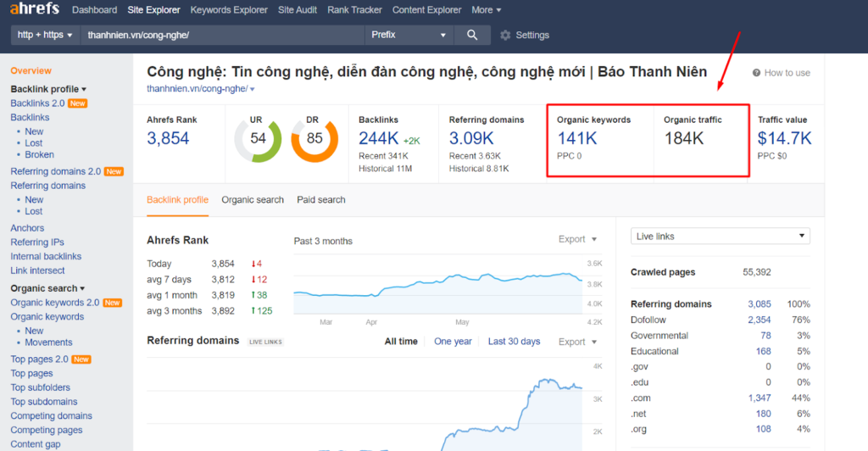
Task: Open Backlinks 2.0 in the sidebar
Action: [37, 103]
